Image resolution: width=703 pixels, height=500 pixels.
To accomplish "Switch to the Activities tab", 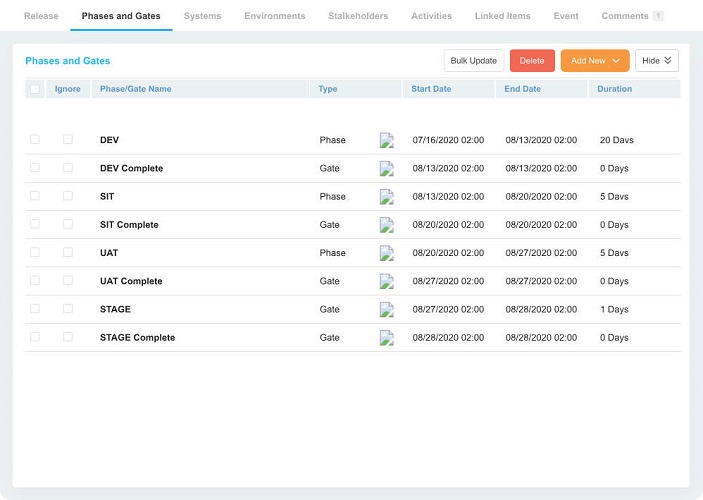I will pos(431,16).
